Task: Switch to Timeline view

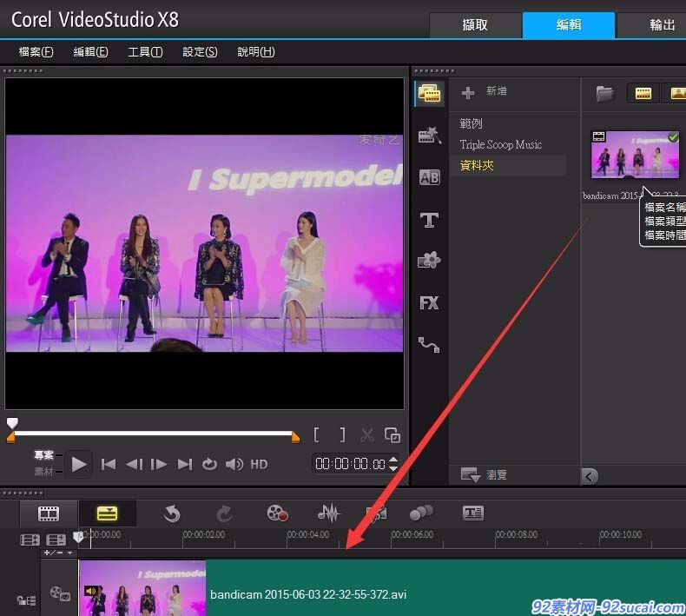Action: point(107,513)
